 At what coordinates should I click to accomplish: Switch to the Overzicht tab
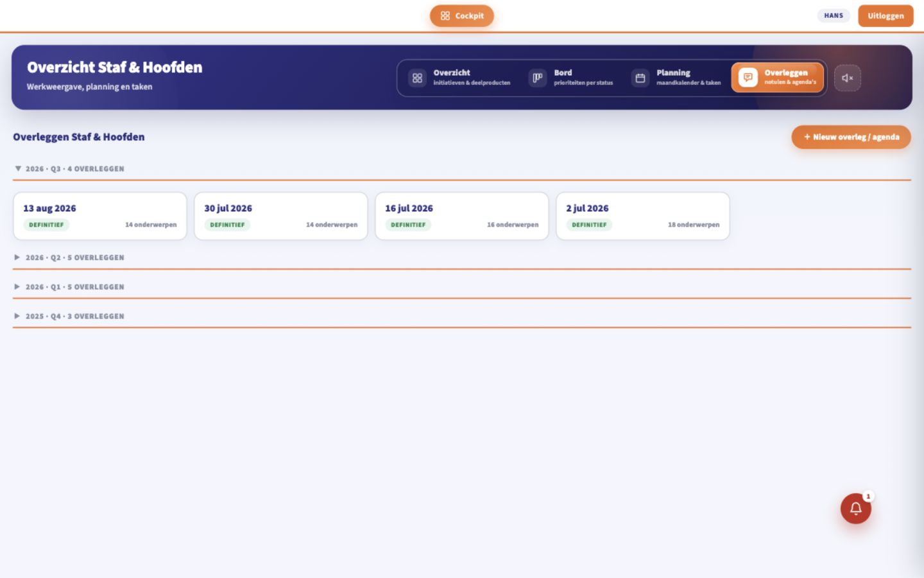(x=460, y=78)
